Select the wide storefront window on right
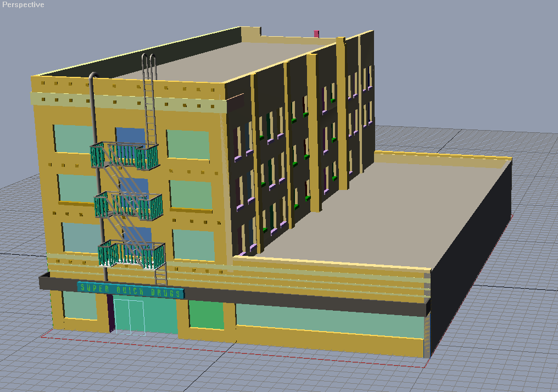 pos(330,321)
